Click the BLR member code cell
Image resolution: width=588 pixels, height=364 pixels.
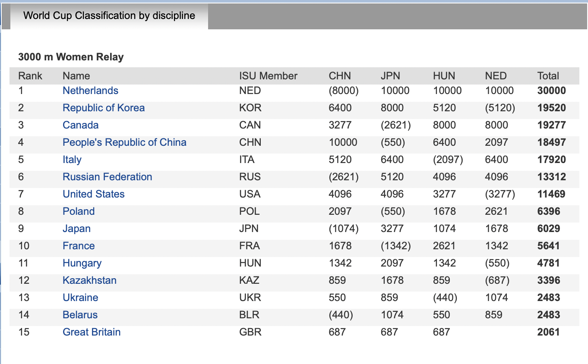tap(249, 315)
